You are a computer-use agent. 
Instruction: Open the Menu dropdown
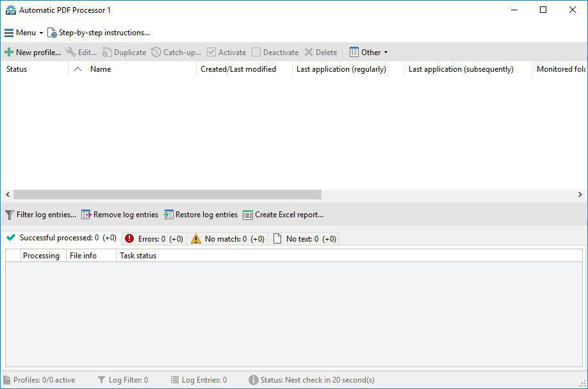22,32
